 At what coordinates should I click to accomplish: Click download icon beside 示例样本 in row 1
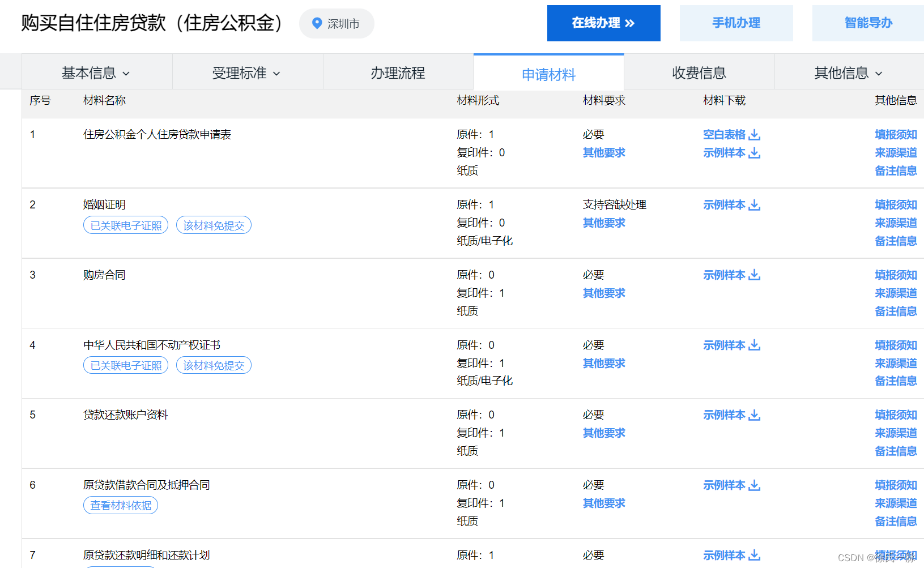(755, 153)
